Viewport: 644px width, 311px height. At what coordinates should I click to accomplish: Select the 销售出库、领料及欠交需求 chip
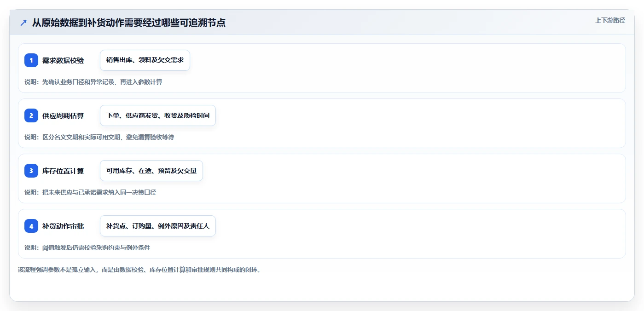145,60
